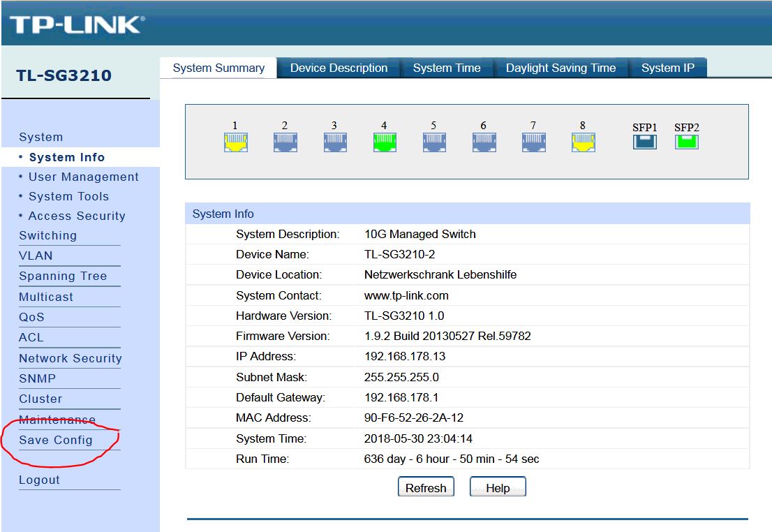Screen dimensions: 772x532
Task: Open User Management in sidebar
Action: (83, 177)
